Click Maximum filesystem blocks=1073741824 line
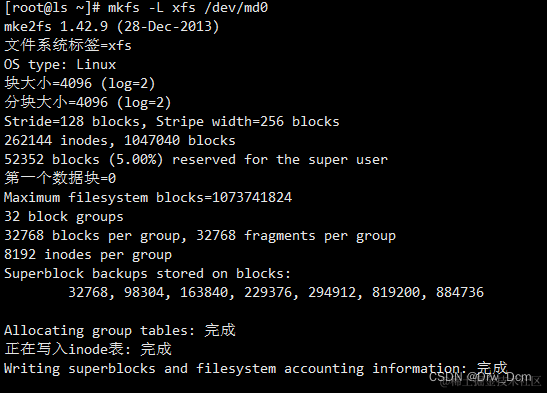 [x=148, y=198]
